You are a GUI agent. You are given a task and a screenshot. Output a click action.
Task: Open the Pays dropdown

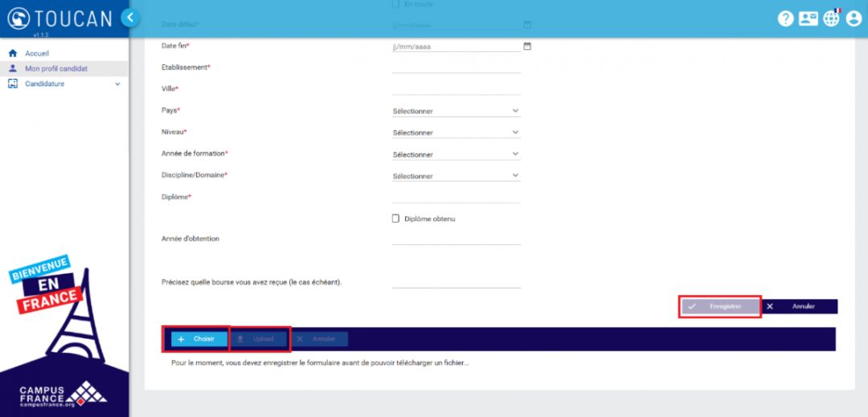456,111
